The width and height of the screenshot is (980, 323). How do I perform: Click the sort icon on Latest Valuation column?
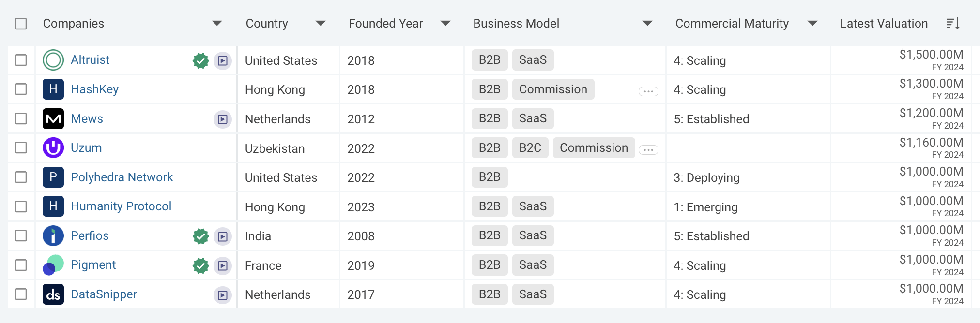point(952,23)
